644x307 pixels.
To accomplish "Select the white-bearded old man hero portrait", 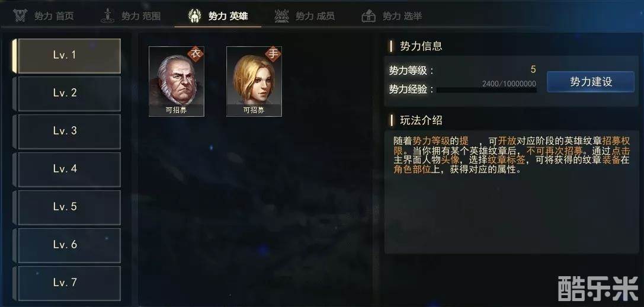I will click(x=176, y=81).
